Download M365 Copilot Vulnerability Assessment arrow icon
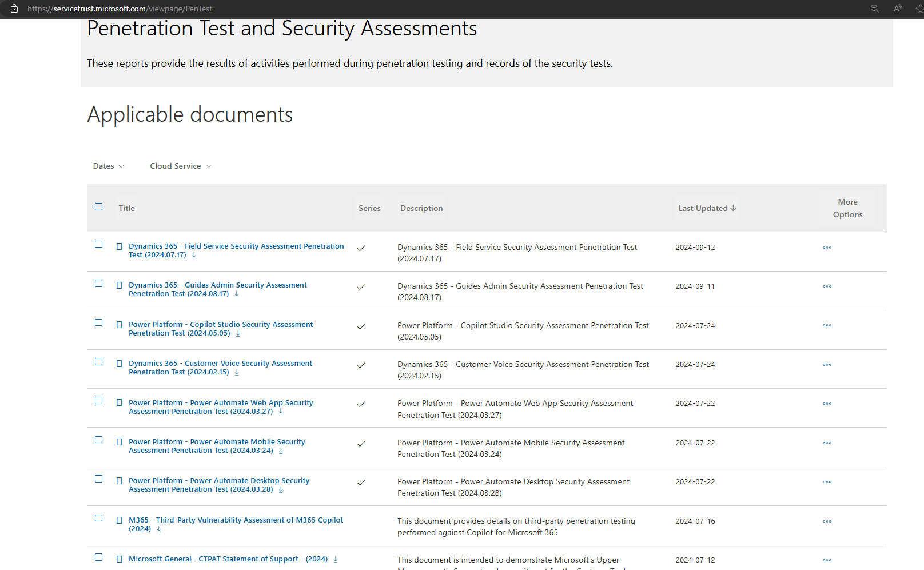 click(x=159, y=529)
